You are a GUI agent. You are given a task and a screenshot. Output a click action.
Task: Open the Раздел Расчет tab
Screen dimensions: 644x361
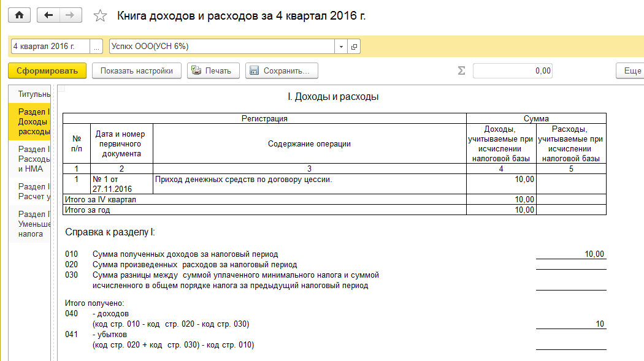click(29, 192)
